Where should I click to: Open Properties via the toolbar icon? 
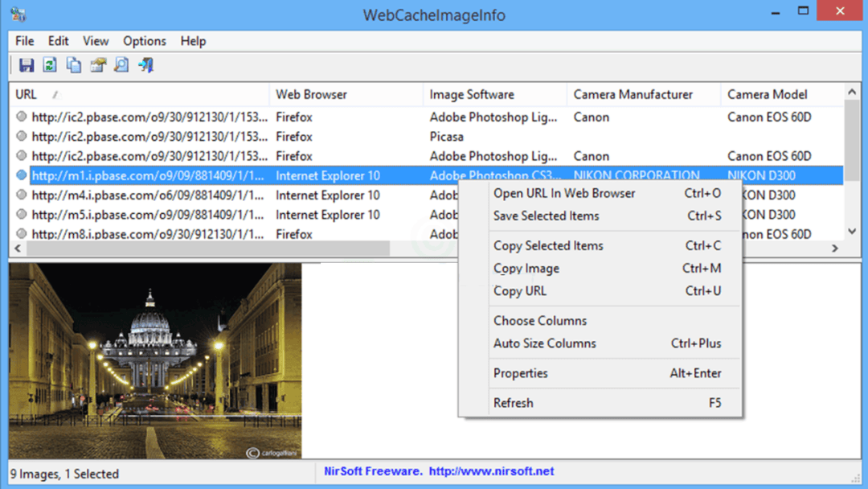98,65
